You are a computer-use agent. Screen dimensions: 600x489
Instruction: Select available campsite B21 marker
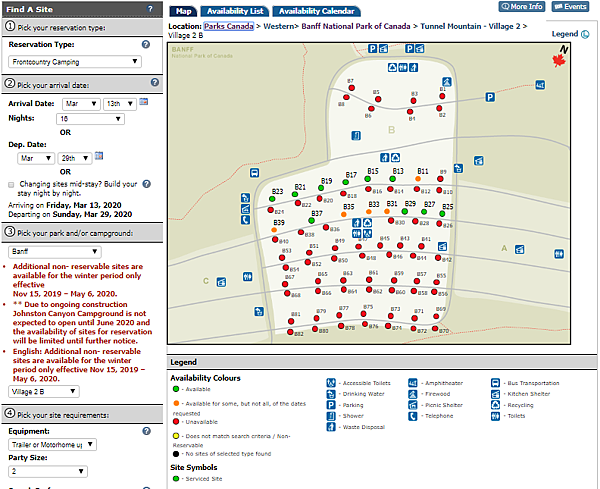[295, 194]
